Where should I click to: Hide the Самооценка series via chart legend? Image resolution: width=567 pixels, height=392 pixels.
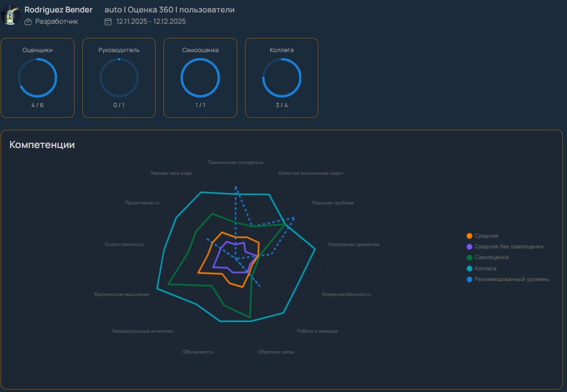491,257
